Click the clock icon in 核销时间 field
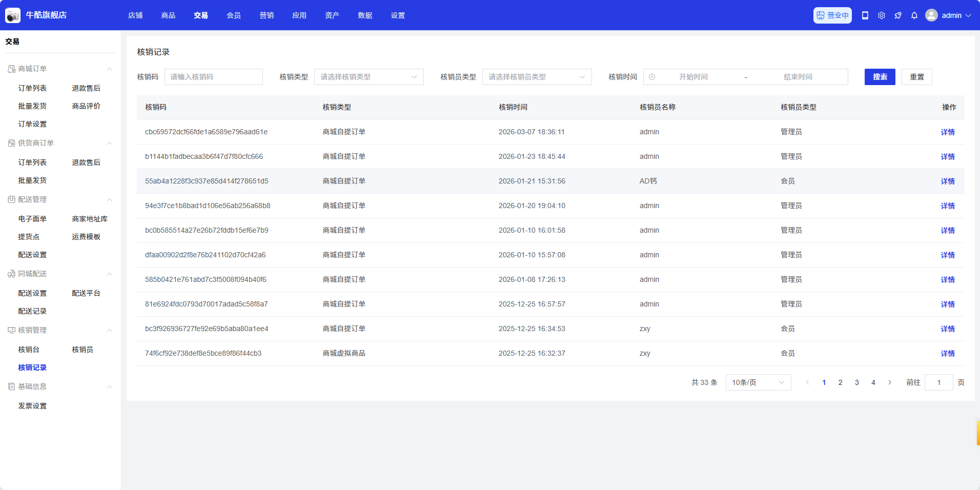The image size is (980, 490). pyautogui.click(x=652, y=77)
